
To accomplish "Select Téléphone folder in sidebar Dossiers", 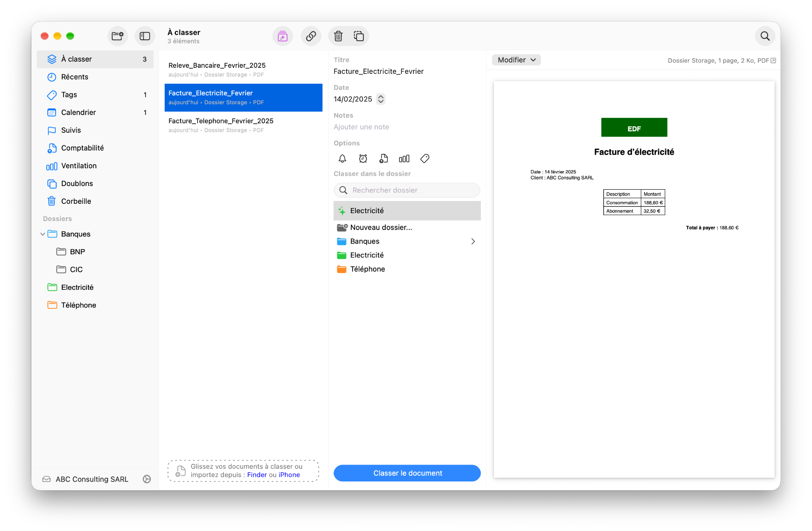I will [95, 305].
